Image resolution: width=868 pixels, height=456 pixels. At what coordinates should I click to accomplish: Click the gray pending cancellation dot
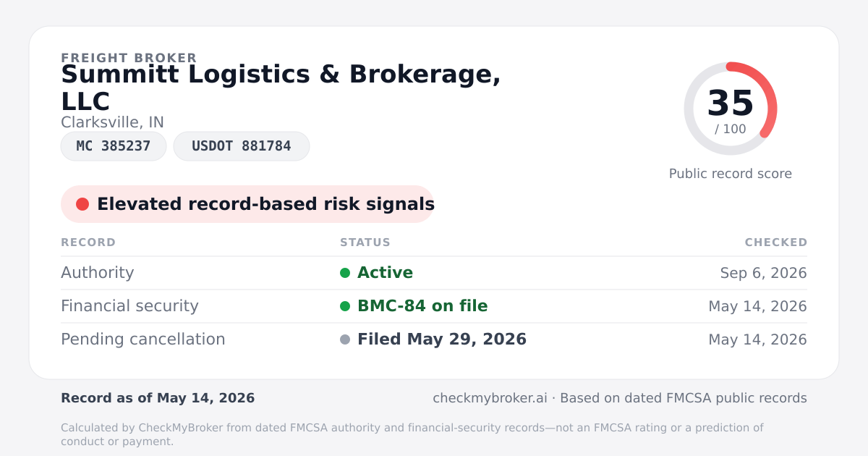click(345, 339)
